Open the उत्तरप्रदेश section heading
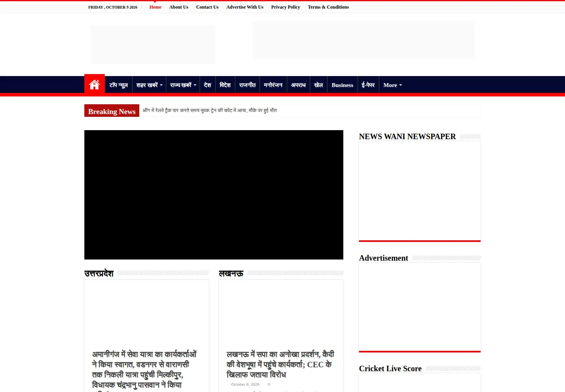 tap(99, 273)
